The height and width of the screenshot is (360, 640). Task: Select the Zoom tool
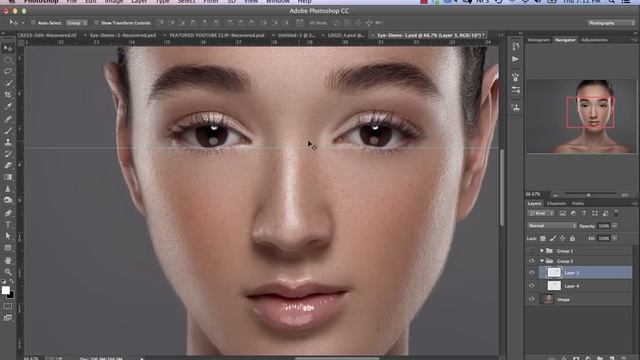[8, 272]
